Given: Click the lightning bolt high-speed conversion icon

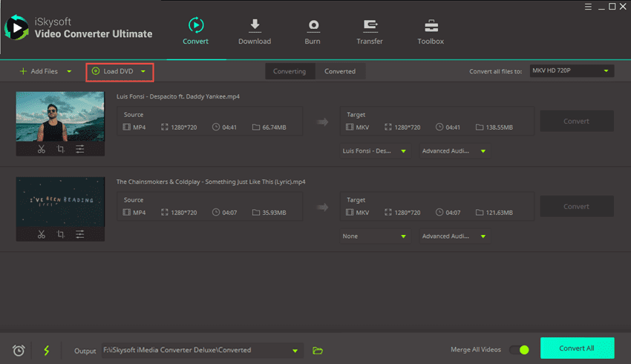Looking at the screenshot, I should click(x=46, y=350).
